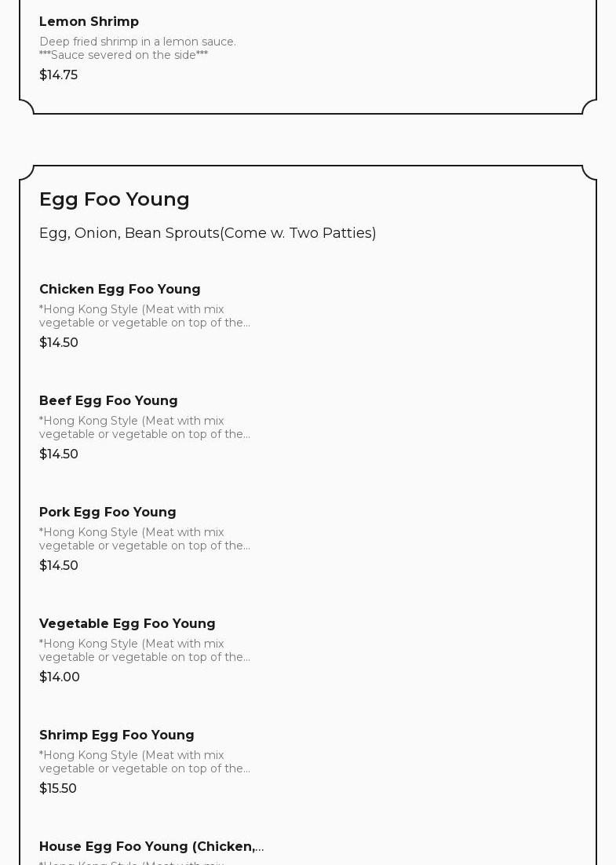Click Vegetable Egg Foo Young description text

point(144,651)
